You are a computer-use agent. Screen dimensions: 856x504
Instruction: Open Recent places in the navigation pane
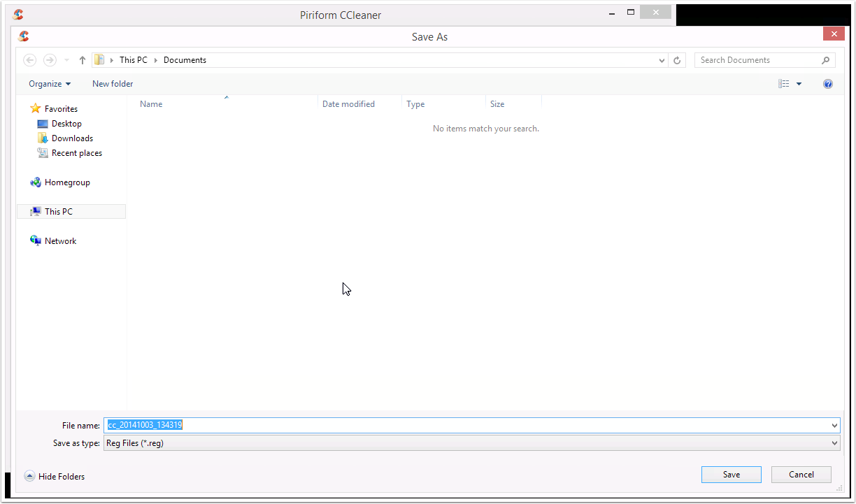77,153
